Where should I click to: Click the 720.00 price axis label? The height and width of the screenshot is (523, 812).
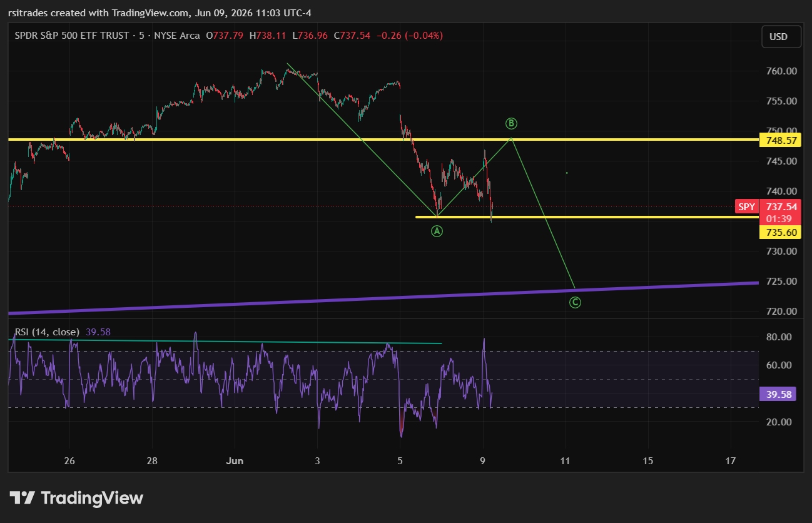tap(781, 312)
